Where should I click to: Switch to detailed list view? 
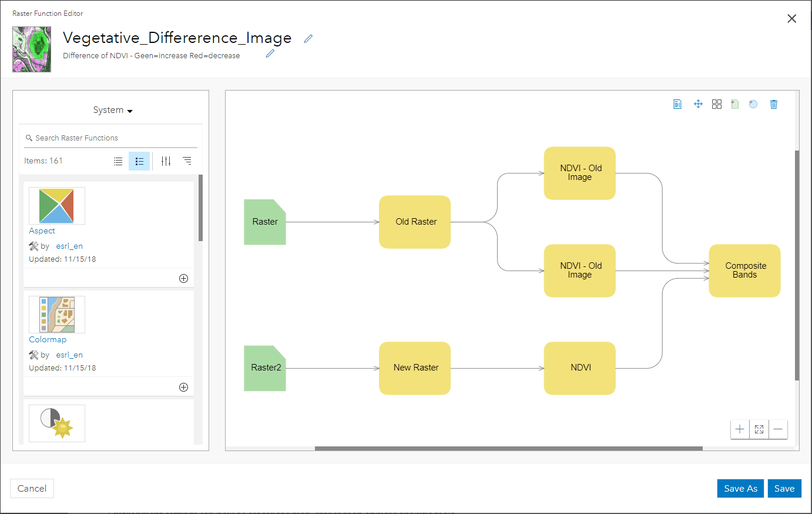(x=139, y=161)
